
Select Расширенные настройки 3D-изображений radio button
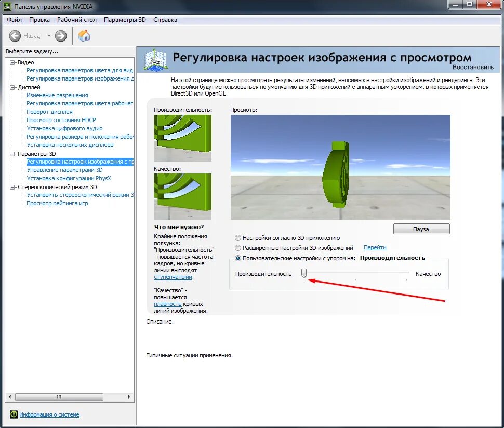(238, 248)
